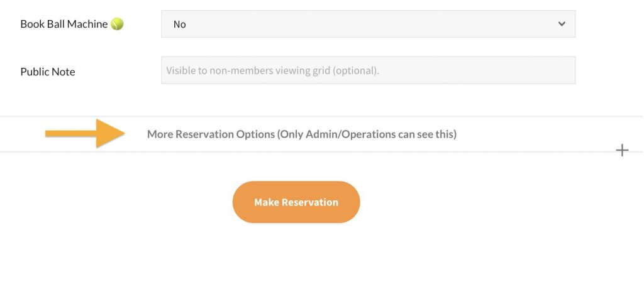The height and width of the screenshot is (299, 644).
Task: Click the plus icon on the reservation options row
Action: pyautogui.click(x=622, y=150)
